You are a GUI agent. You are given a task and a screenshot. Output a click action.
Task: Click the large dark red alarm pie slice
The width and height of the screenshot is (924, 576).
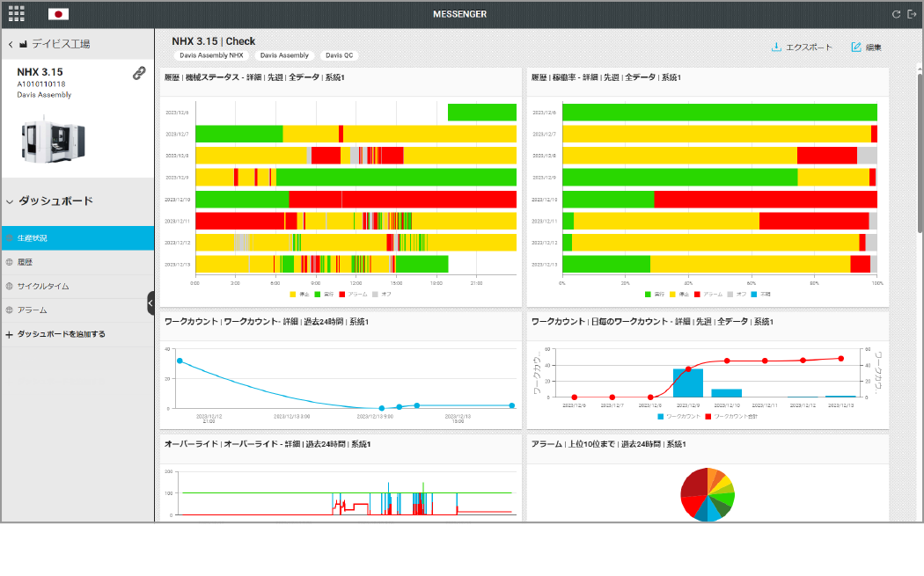(x=694, y=483)
